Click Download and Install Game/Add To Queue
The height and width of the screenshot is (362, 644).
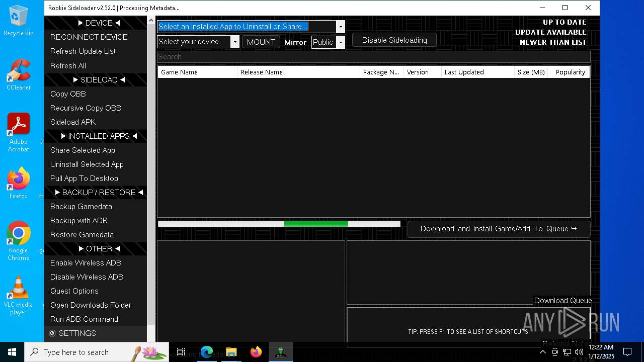click(x=499, y=229)
